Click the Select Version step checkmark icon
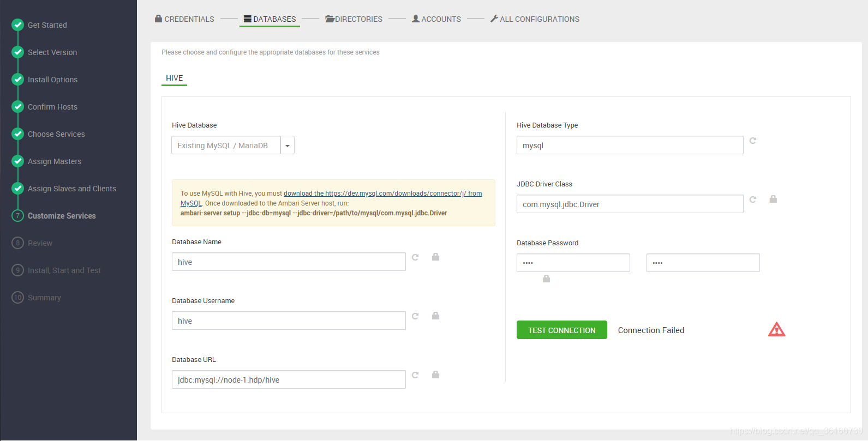The image size is (868, 441). 18,52
